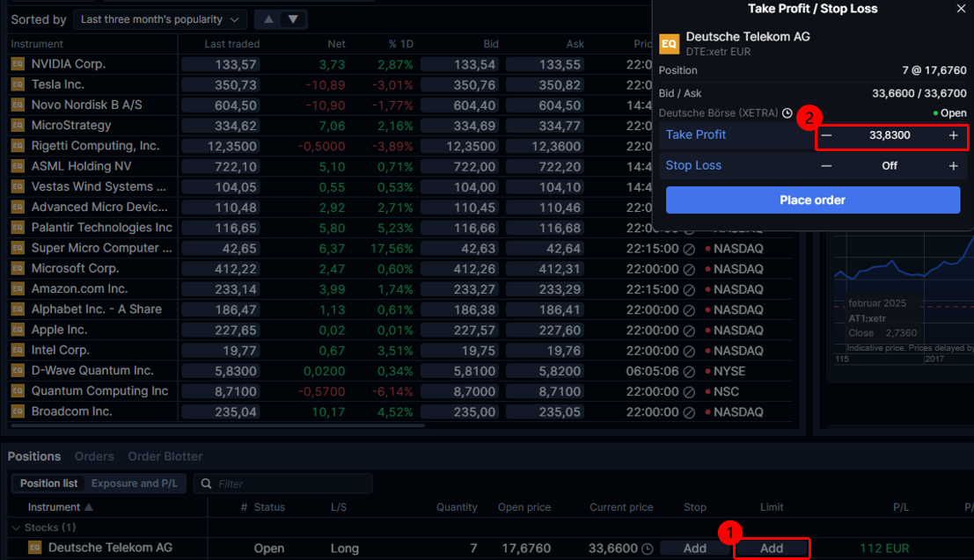
Task: Select the Exposure and P/L view
Action: [x=136, y=484]
